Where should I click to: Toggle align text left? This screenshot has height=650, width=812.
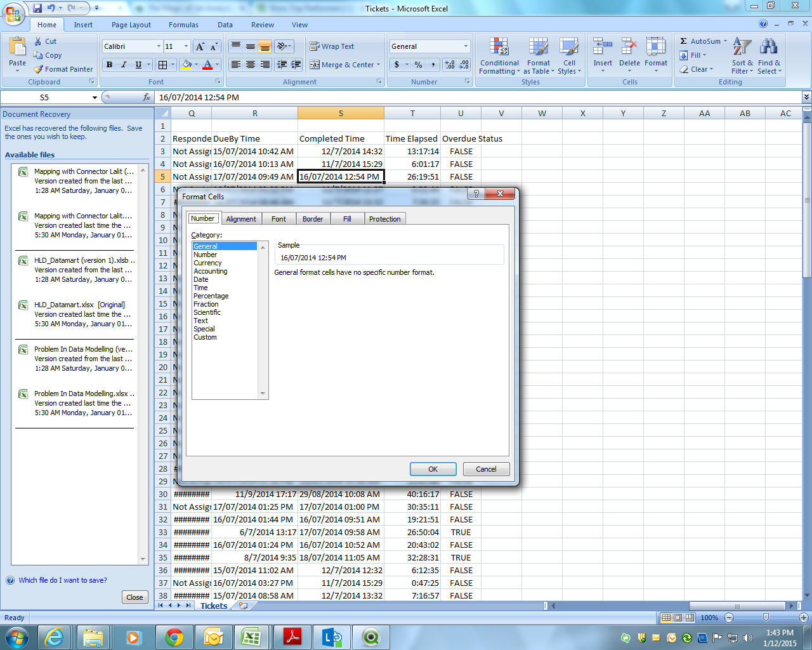pyautogui.click(x=236, y=65)
